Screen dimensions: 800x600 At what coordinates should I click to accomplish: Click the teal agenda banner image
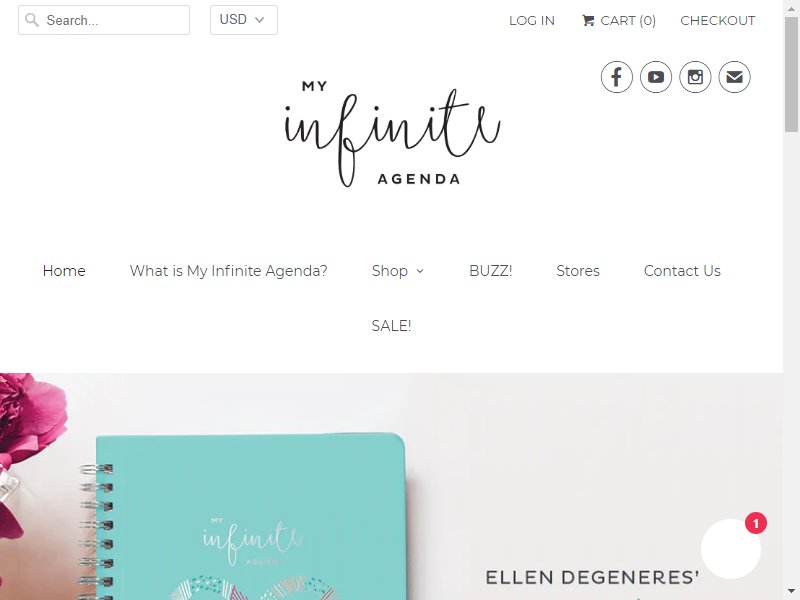pos(391,486)
